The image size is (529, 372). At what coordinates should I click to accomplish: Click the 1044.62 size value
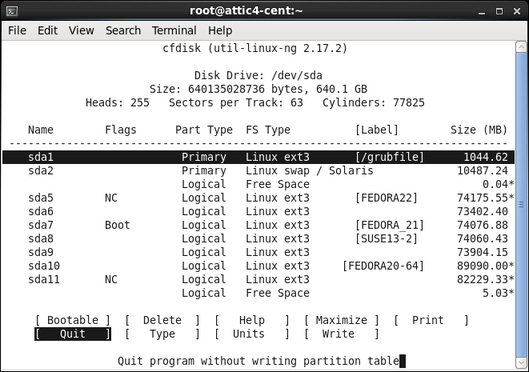pyautogui.click(x=485, y=157)
